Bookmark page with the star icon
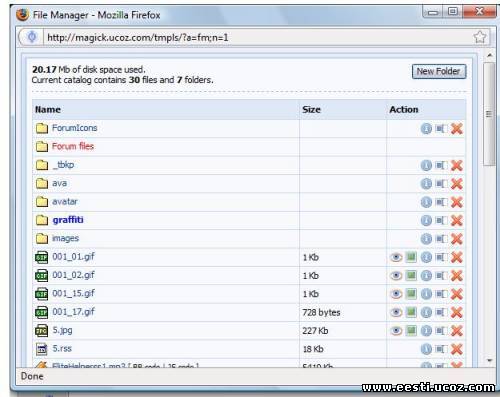500x397 pixels. 480,37
